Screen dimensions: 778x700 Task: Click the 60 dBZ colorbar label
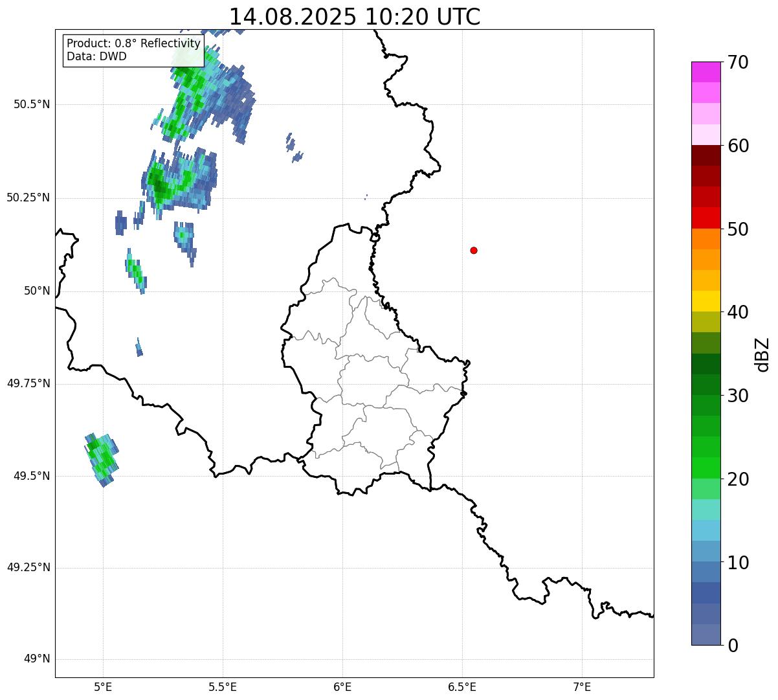[738, 146]
